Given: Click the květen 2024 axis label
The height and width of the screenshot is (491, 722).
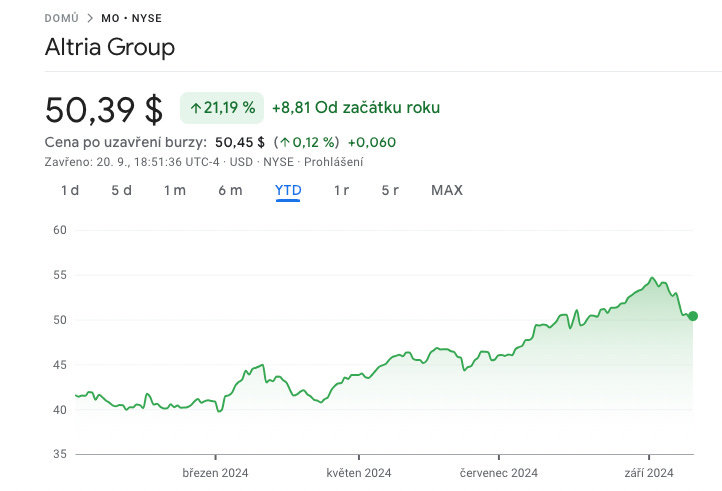Looking at the screenshot, I should [x=359, y=473].
